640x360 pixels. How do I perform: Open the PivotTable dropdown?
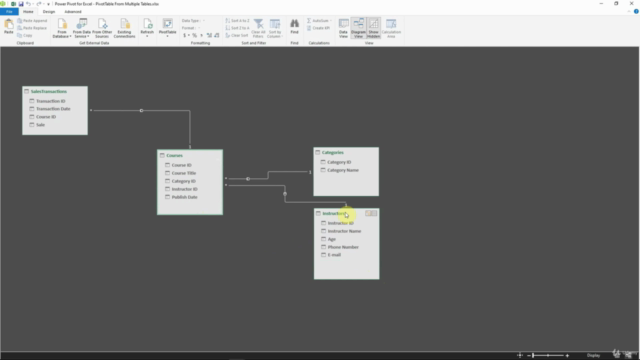click(167, 28)
